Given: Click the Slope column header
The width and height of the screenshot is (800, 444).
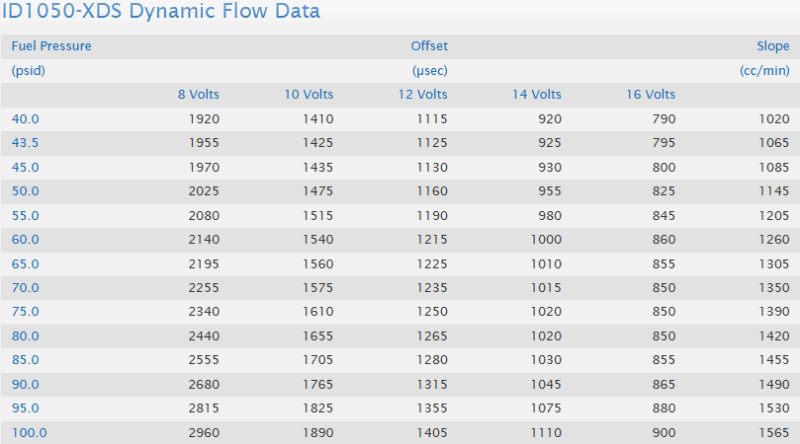Looking at the screenshot, I should coord(773,46).
